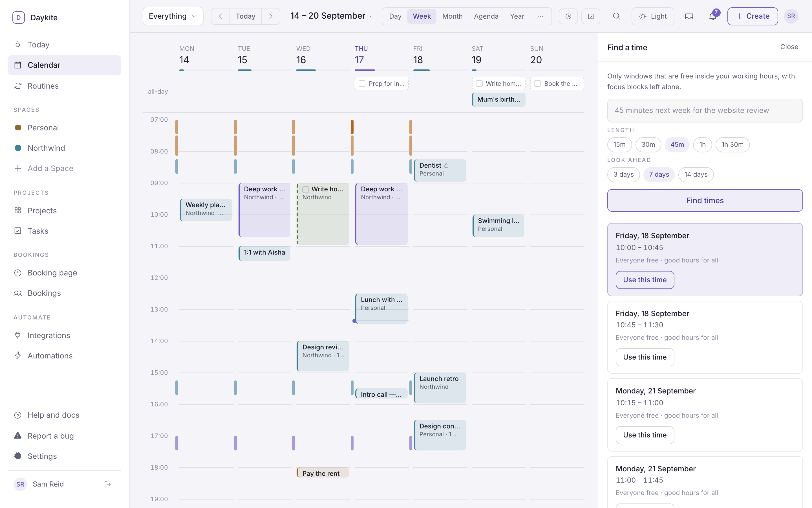Switch to Day view

click(x=395, y=16)
